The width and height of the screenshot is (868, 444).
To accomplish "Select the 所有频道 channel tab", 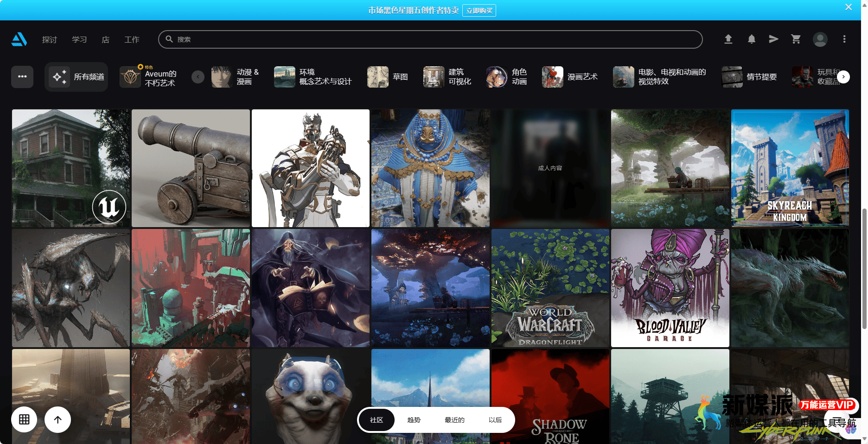I will 77,77.
